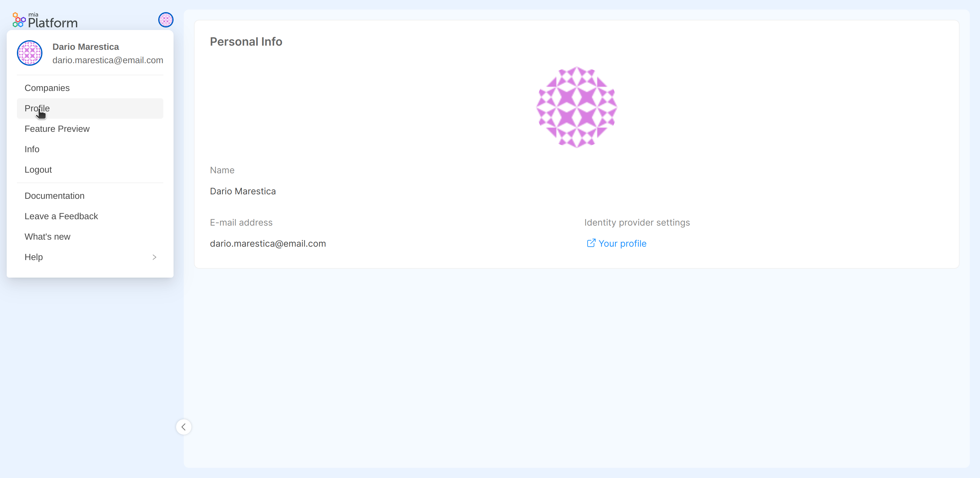Click the circled avatar badge near the sidebar edge
Screen dimensions: 980x478
pyautogui.click(x=166, y=20)
